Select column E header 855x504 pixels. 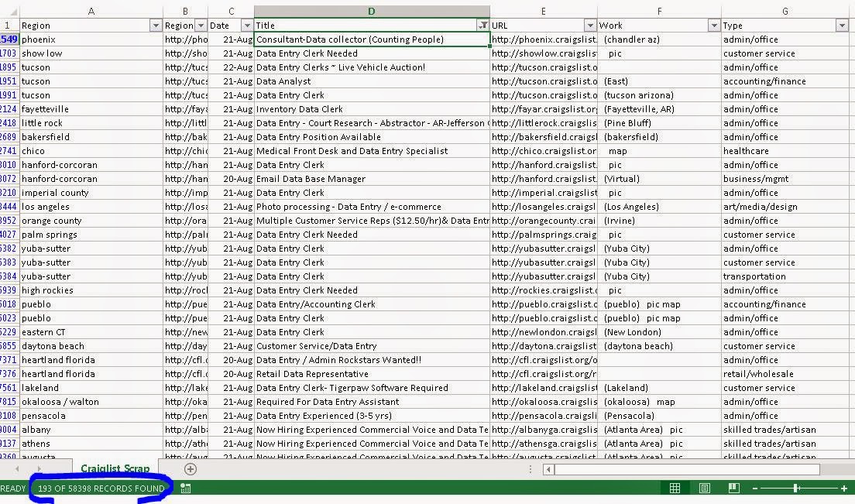[544, 12]
